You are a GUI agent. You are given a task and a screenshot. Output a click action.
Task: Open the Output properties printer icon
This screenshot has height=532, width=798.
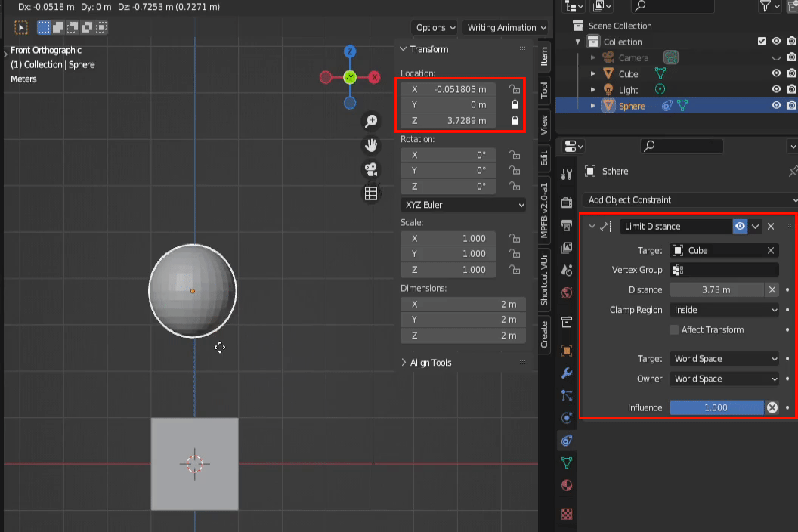[x=566, y=224]
